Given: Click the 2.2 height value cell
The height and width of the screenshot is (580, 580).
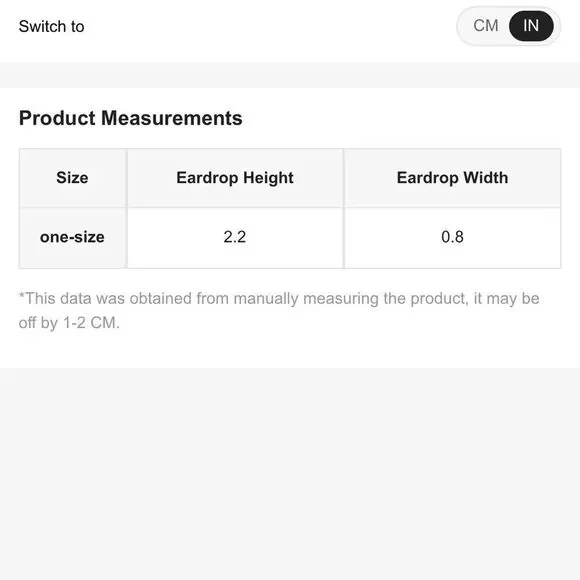Looking at the screenshot, I should (235, 237).
